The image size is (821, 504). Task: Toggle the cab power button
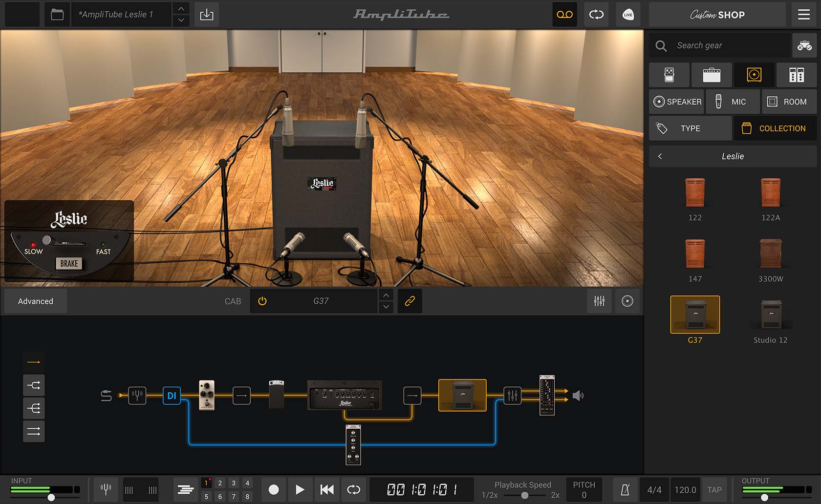[262, 301]
